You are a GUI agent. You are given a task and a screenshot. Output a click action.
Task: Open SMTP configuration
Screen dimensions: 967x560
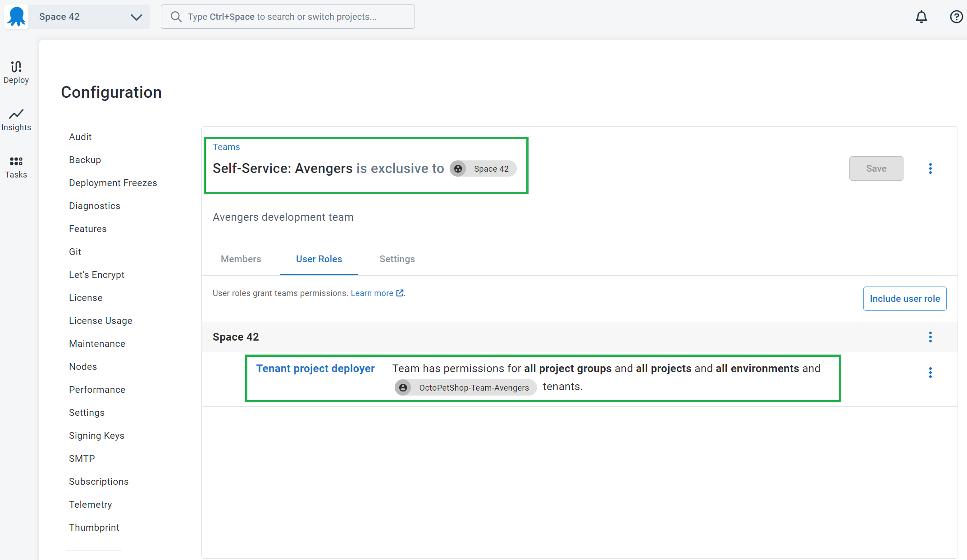click(82, 459)
